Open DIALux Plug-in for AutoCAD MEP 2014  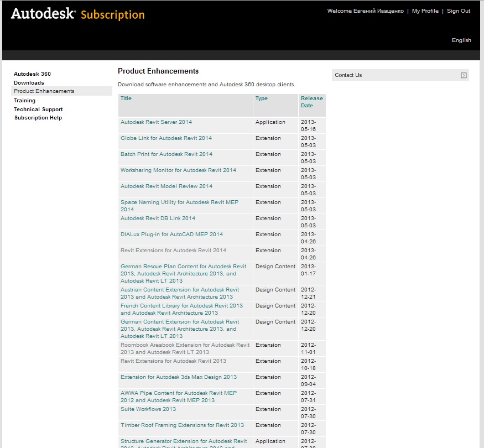[171, 234]
